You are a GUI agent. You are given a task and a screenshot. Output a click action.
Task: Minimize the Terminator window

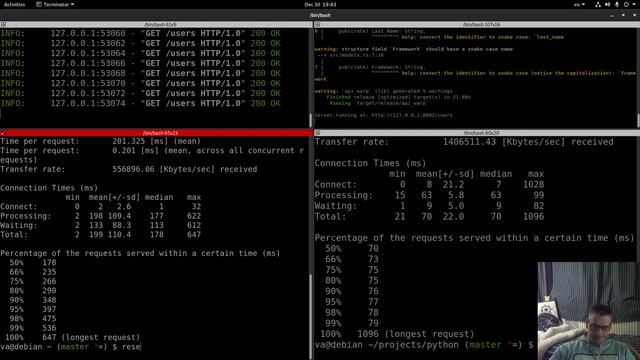612,15
